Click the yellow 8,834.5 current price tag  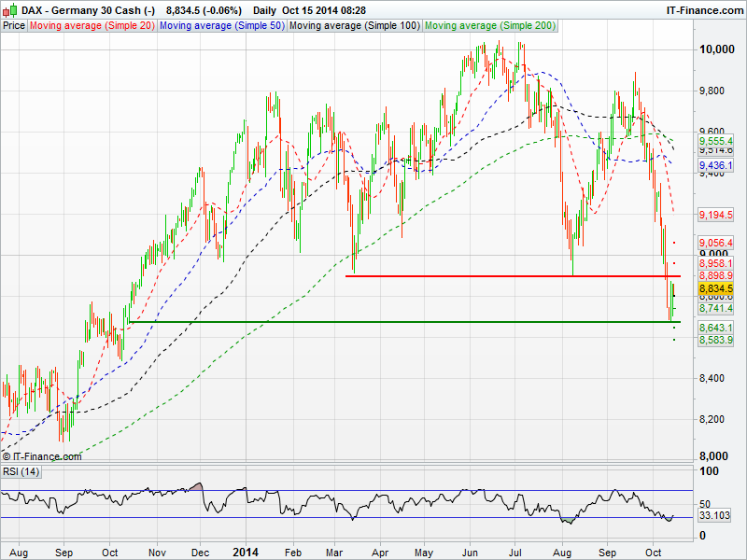(715, 290)
